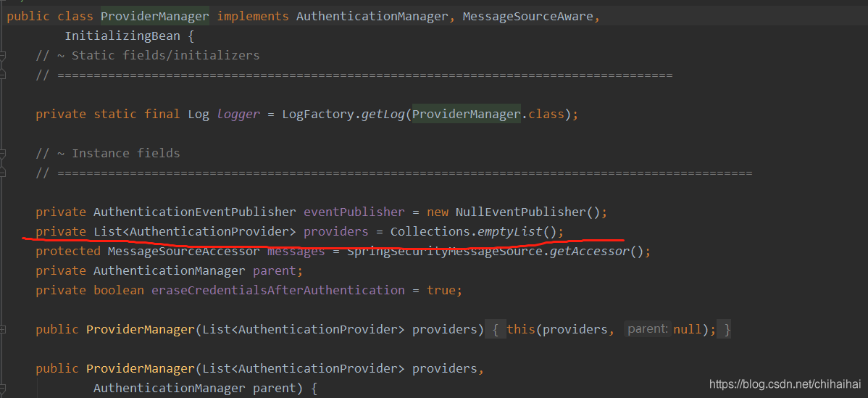Click the folded closing brace after 'null);'
The height and width of the screenshot is (398, 868).
pos(727,329)
